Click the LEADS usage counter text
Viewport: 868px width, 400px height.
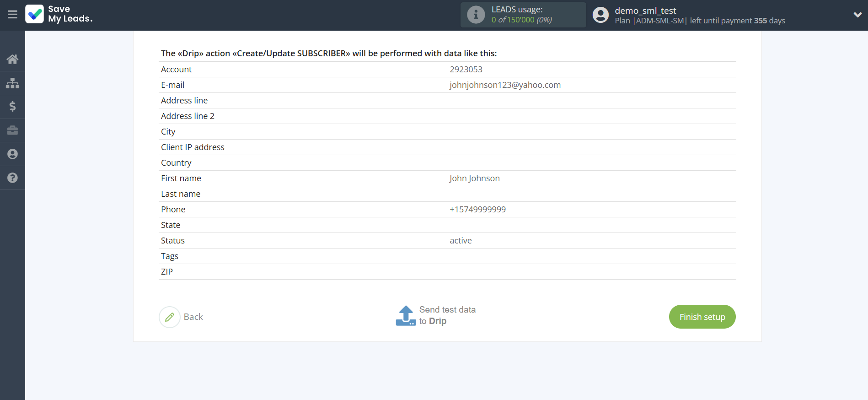(521, 20)
